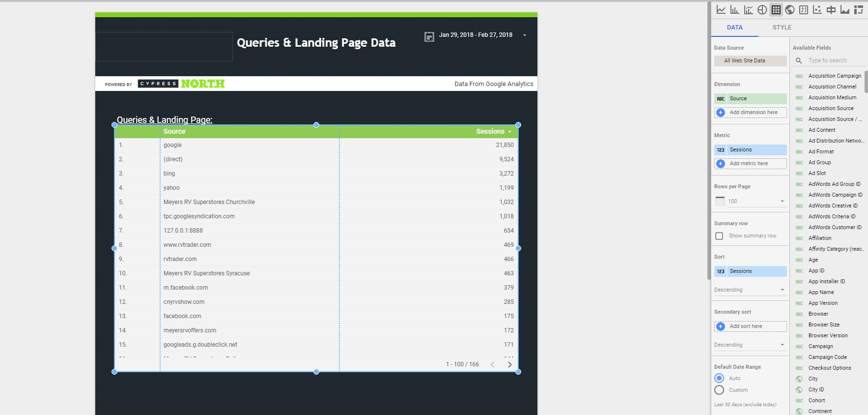Click plus icon for Add dimension

point(721,113)
